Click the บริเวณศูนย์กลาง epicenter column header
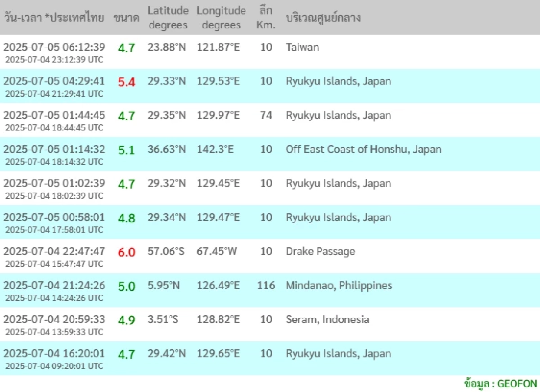The image size is (540, 392). 323,18
